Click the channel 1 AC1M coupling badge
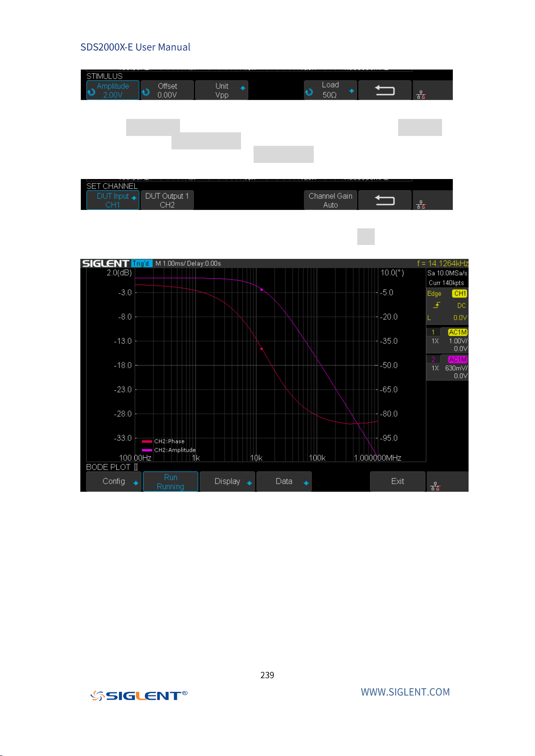 (x=458, y=332)
